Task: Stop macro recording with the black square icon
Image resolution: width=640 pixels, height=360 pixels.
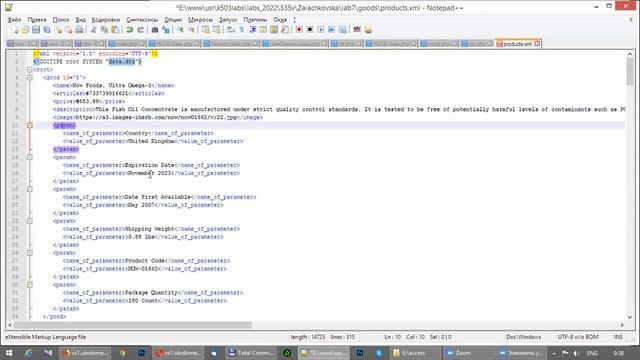Action: point(310,30)
